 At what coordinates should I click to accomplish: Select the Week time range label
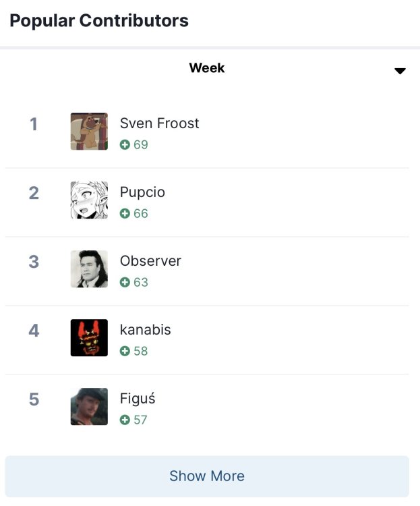point(206,68)
